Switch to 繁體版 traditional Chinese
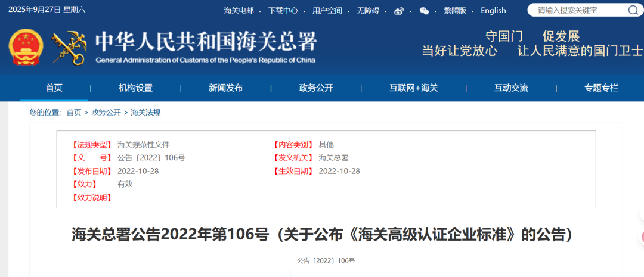Screen dimensions: 644x277 (x=455, y=11)
